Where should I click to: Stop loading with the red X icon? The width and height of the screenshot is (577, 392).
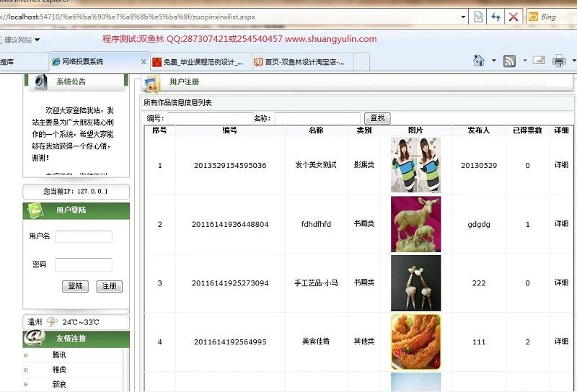tap(514, 17)
